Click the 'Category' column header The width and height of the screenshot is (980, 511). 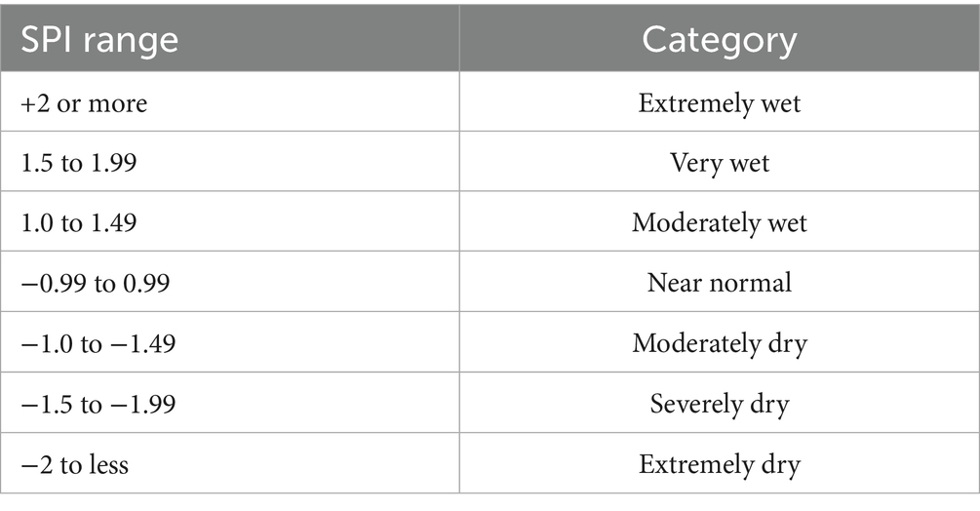tap(719, 40)
